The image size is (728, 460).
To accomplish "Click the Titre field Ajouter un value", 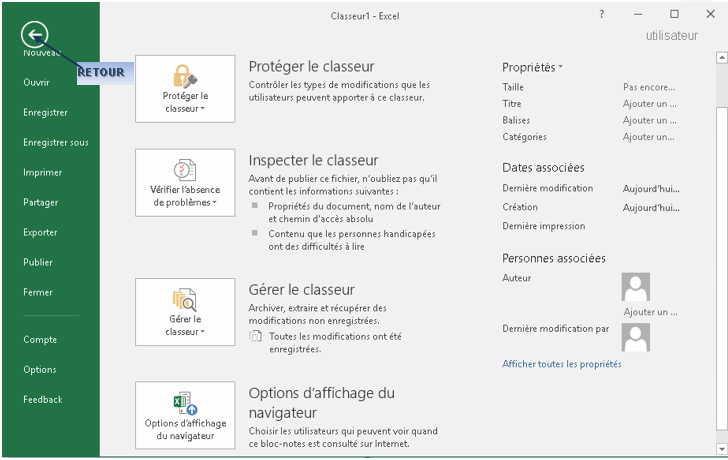I will (x=650, y=104).
